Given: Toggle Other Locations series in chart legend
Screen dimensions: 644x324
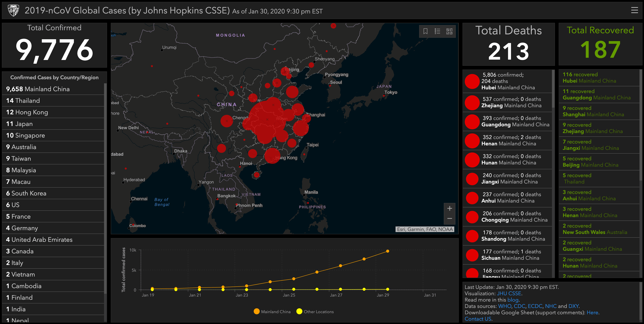Looking at the screenshot, I should (x=315, y=311).
